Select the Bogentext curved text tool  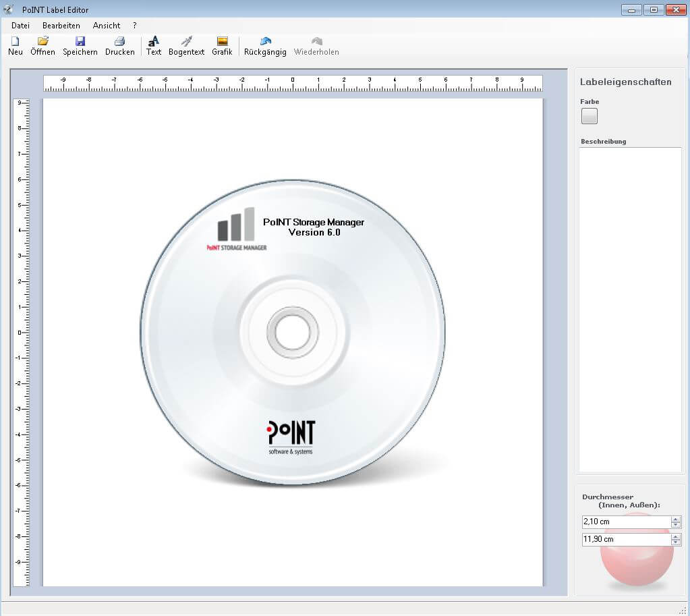click(187, 46)
